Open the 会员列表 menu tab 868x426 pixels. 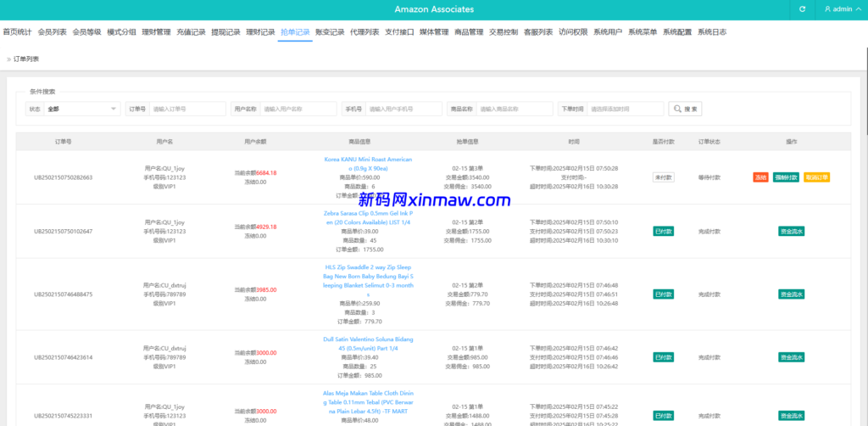tap(52, 32)
